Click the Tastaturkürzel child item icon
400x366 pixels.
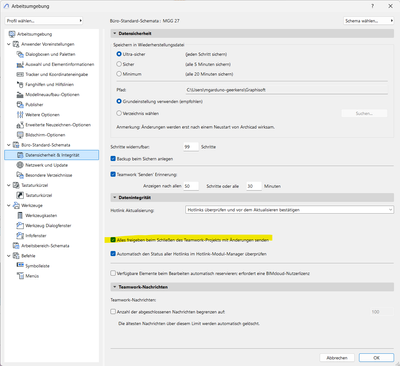pos(20,195)
